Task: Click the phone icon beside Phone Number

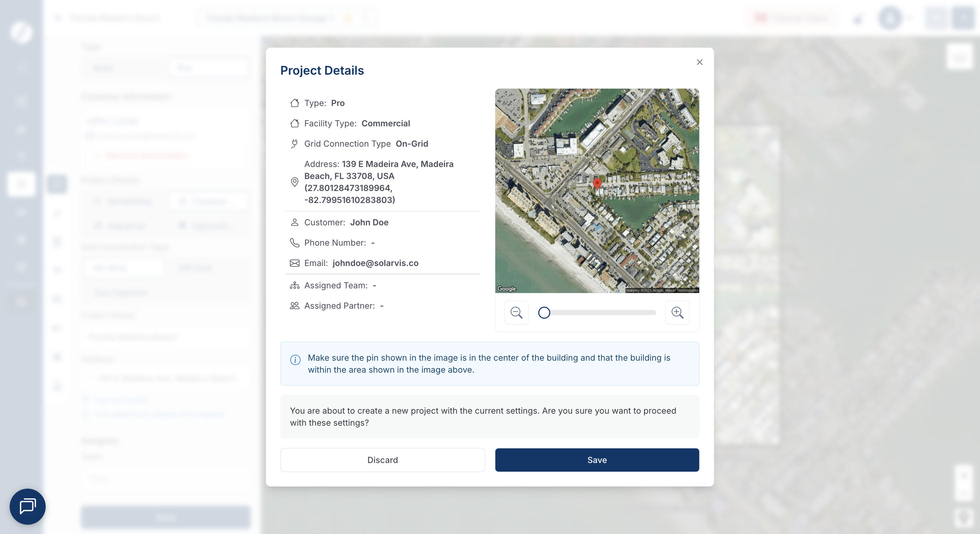Action: pos(294,243)
